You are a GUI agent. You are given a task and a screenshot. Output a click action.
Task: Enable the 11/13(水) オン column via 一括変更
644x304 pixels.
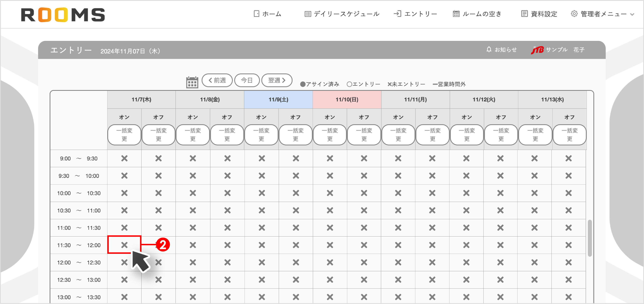point(535,135)
